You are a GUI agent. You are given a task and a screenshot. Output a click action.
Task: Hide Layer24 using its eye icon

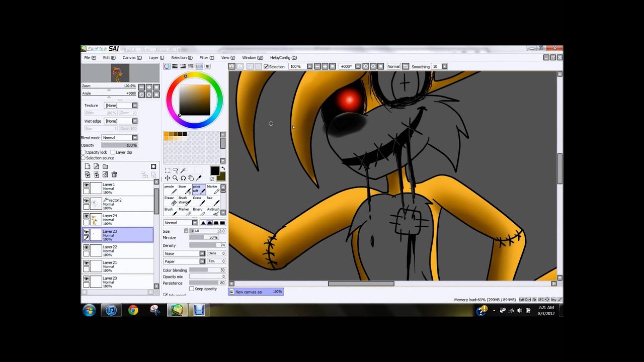point(86,217)
